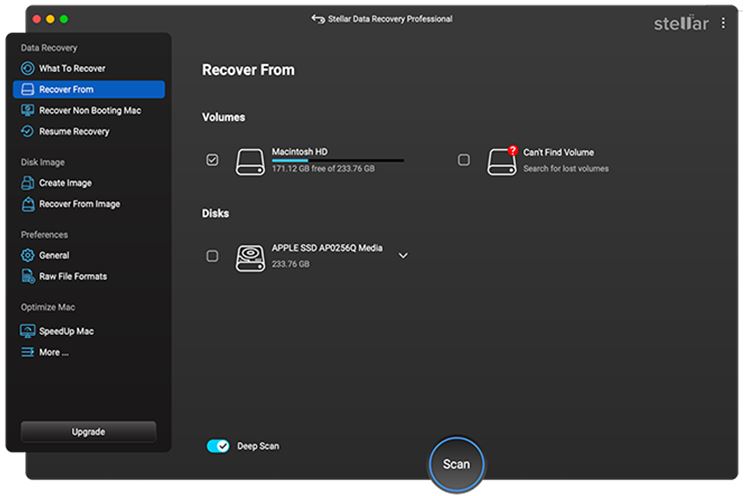Screen dimensions: 746x496
Task: Click the Raw File Formats icon
Action: (x=28, y=276)
